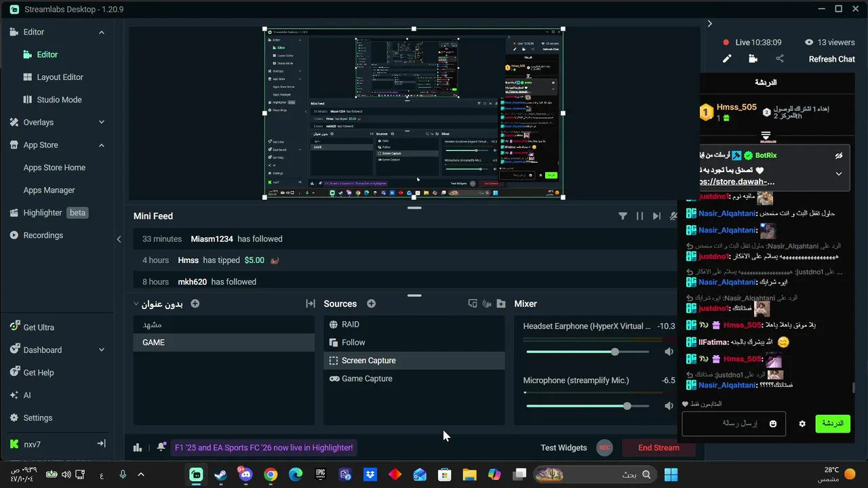Image resolution: width=868 pixels, height=488 pixels.
Task: Switch to Studio Mode
Action: (x=59, y=100)
